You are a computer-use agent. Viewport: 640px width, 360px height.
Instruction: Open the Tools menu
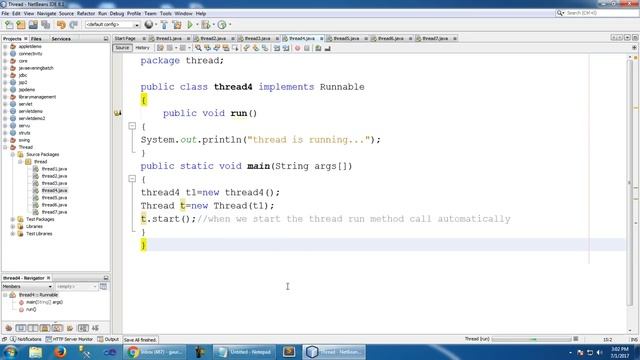pos(165,13)
